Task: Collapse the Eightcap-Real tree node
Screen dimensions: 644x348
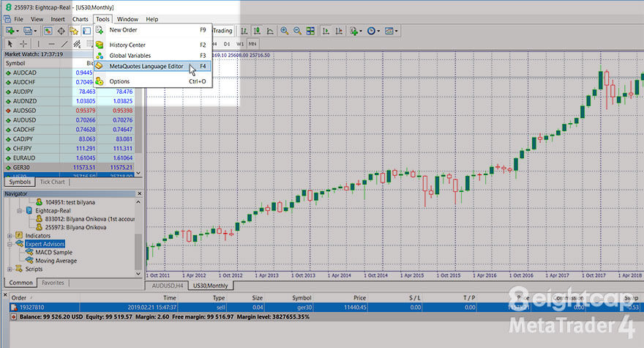Action: point(19,210)
